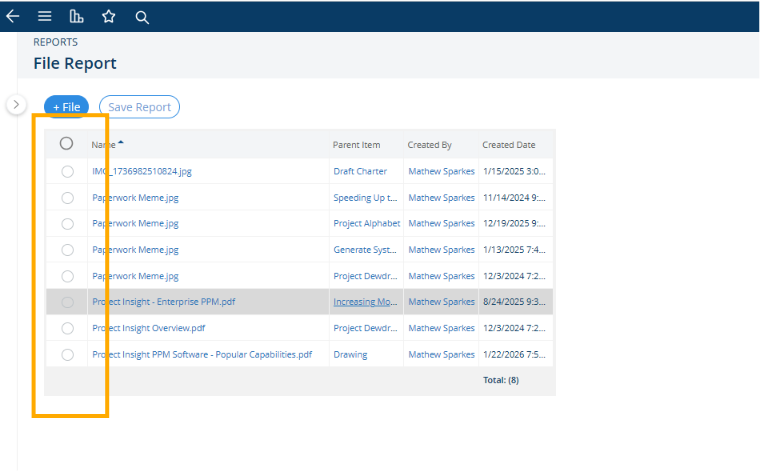
Task: Sort by Created Date column header
Action: 508,144
